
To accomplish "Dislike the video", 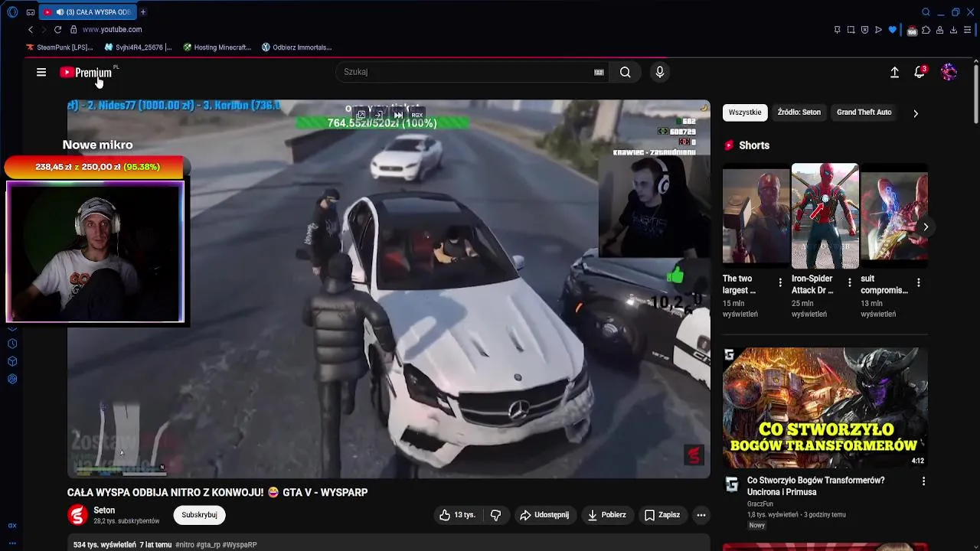I will (x=495, y=515).
